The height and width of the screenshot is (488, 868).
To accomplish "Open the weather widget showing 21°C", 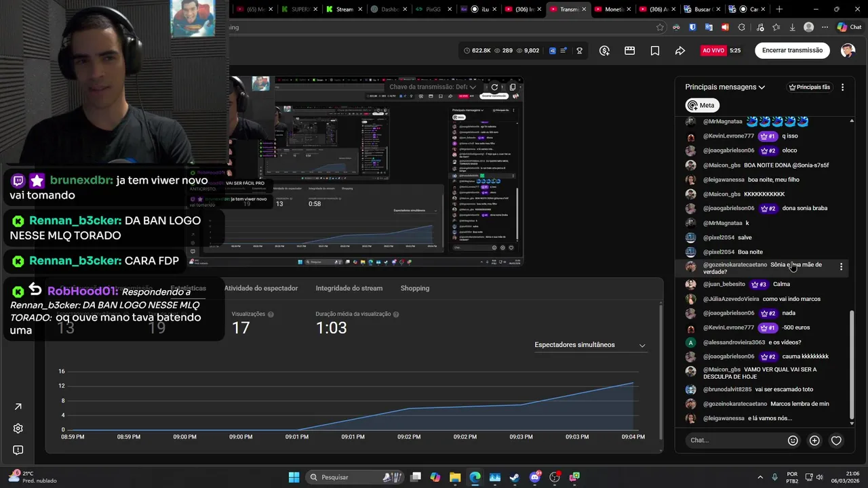I will [x=32, y=477].
